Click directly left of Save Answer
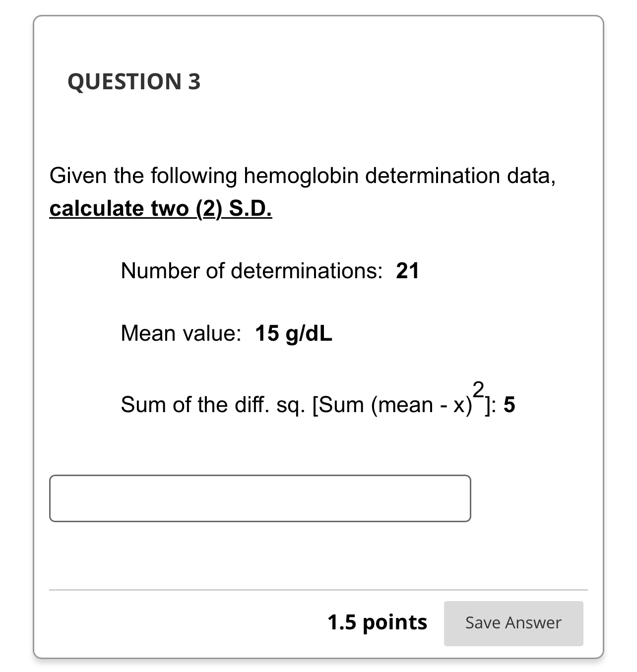This screenshot has height=672, width=637. coord(437,622)
